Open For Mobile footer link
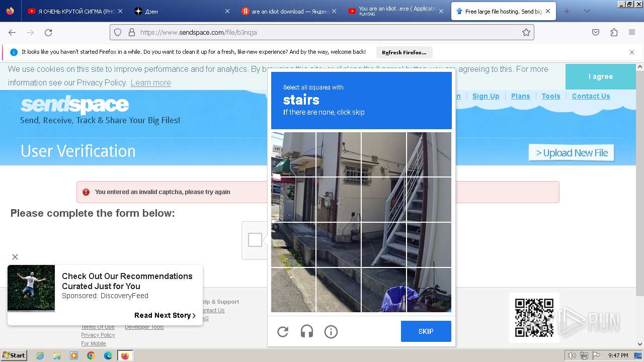Image resolution: width=644 pixels, height=362 pixels. coord(94,343)
